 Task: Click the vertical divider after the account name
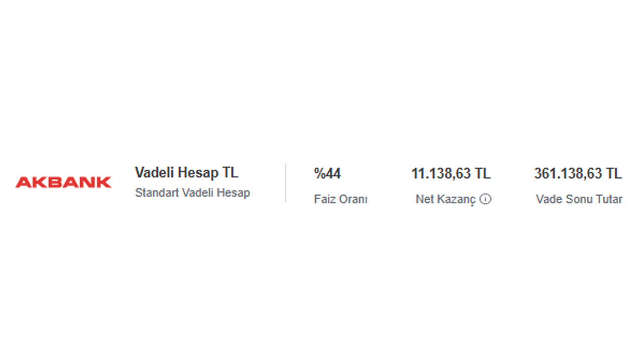tap(286, 183)
